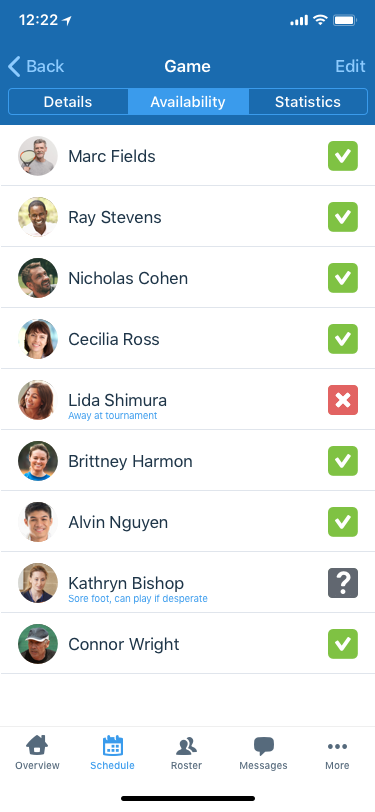The image size is (375, 812).
Task: Select the Cecilia Ross row
Action: point(188,339)
